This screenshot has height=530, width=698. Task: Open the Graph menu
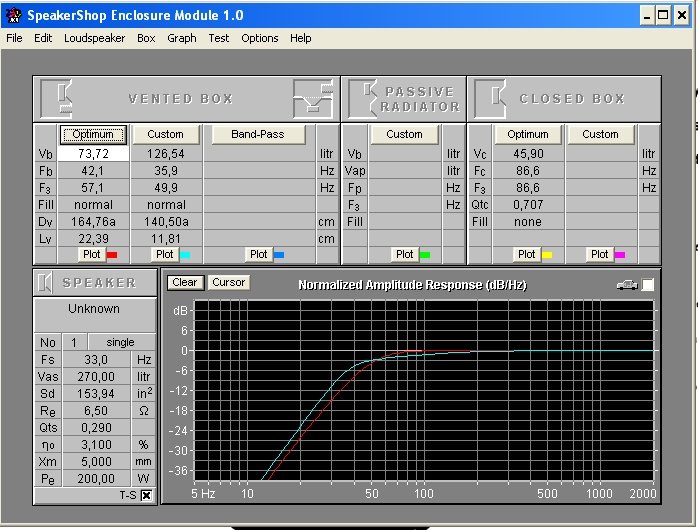click(182, 38)
